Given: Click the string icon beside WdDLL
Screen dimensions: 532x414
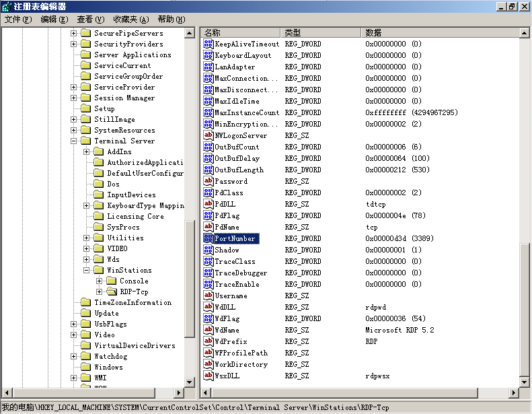Looking at the screenshot, I should (208, 307).
